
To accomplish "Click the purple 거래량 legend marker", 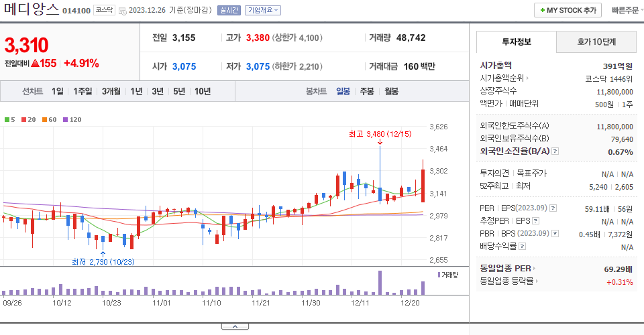I will click(x=439, y=275).
